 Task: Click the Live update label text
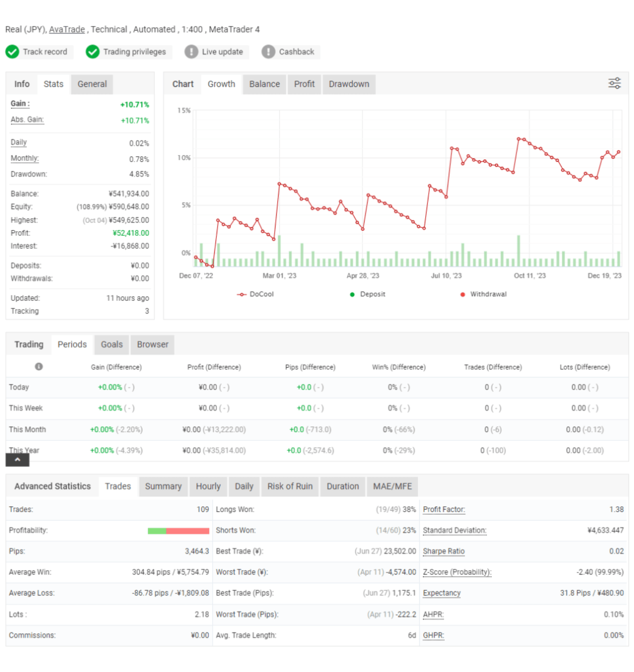pyautogui.click(x=222, y=52)
